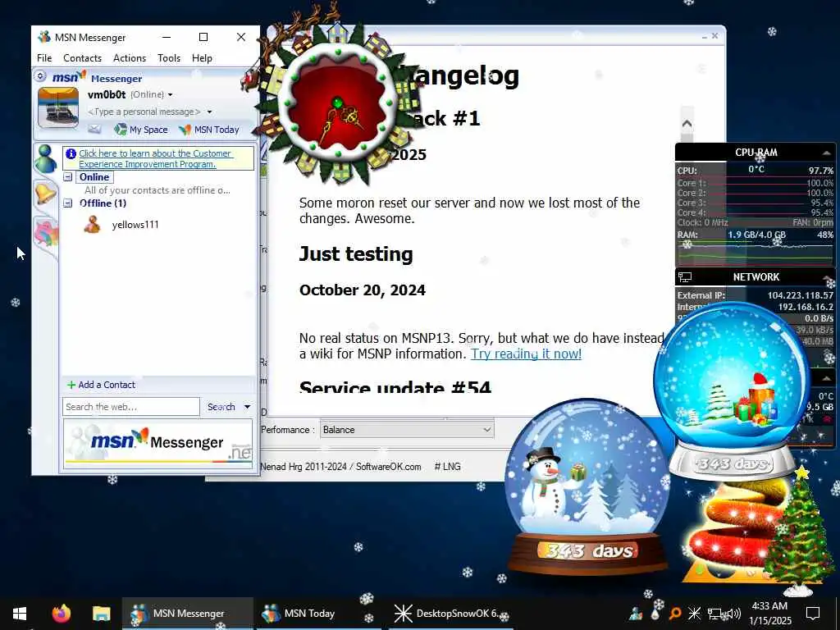Click the # LNG button in DesktopSnowOK
Viewport: 840px width, 630px height.
[x=447, y=467]
